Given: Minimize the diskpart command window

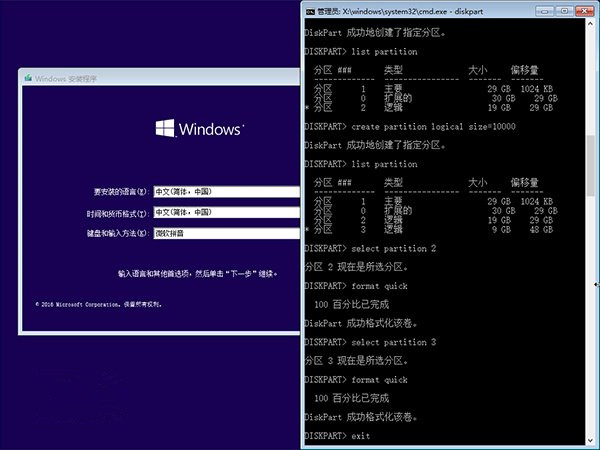Looking at the screenshot, I should pos(544,11).
